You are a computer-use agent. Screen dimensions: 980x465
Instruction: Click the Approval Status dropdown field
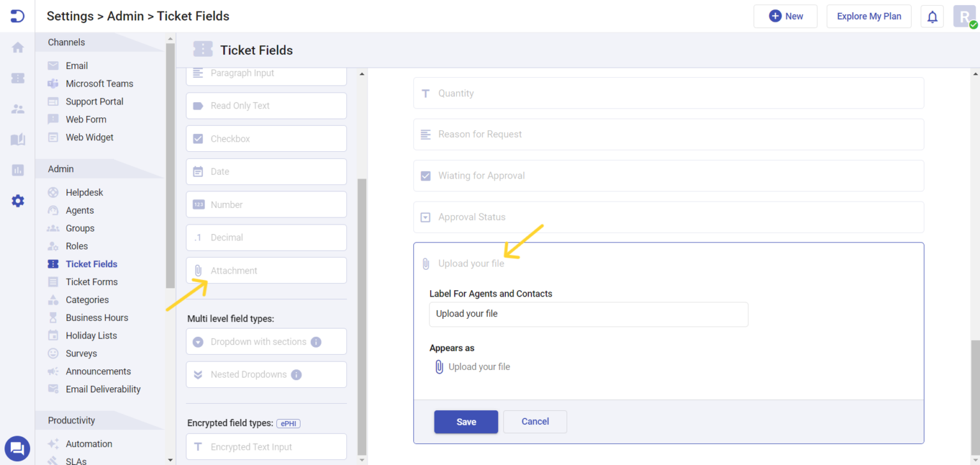click(x=668, y=217)
